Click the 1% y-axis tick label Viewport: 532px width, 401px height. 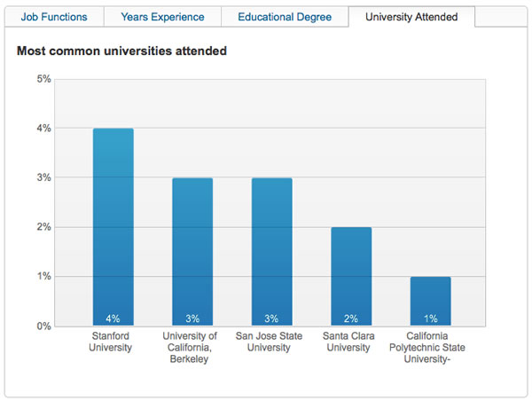pyautogui.click(x=43, y=277)
